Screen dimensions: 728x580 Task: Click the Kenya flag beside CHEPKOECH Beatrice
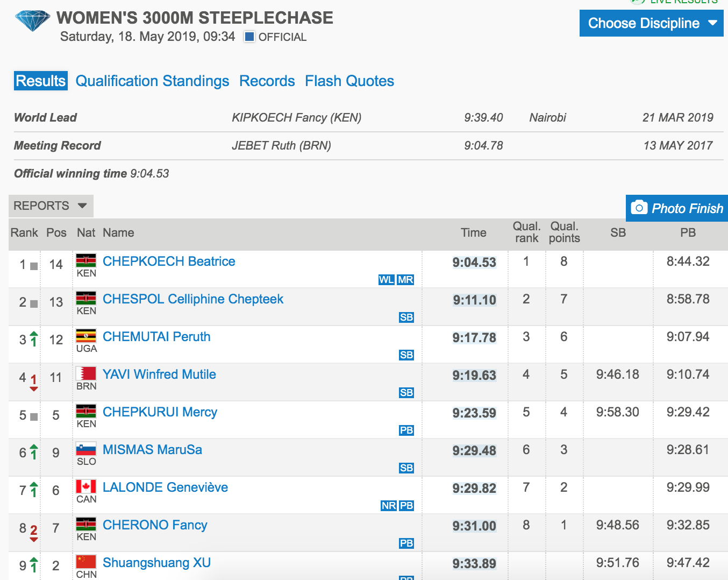tap(86, 261)
